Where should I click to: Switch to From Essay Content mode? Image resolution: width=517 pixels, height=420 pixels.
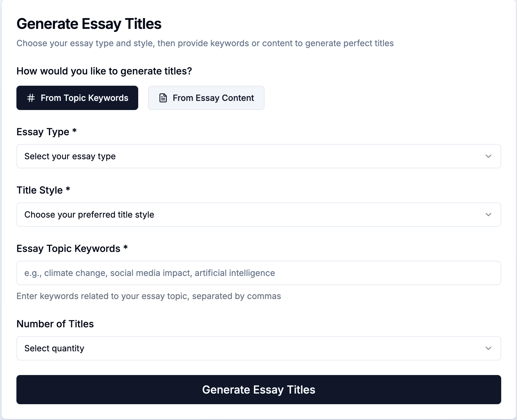tap(206, 98)
